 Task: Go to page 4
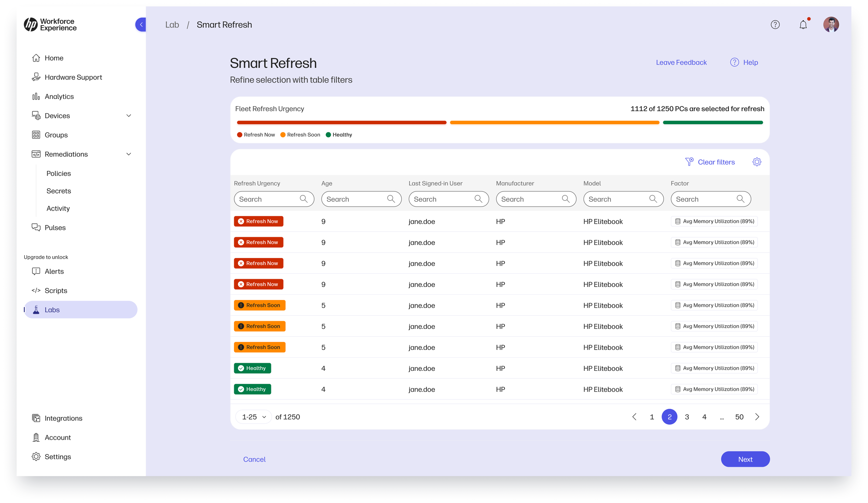point(704,417)
